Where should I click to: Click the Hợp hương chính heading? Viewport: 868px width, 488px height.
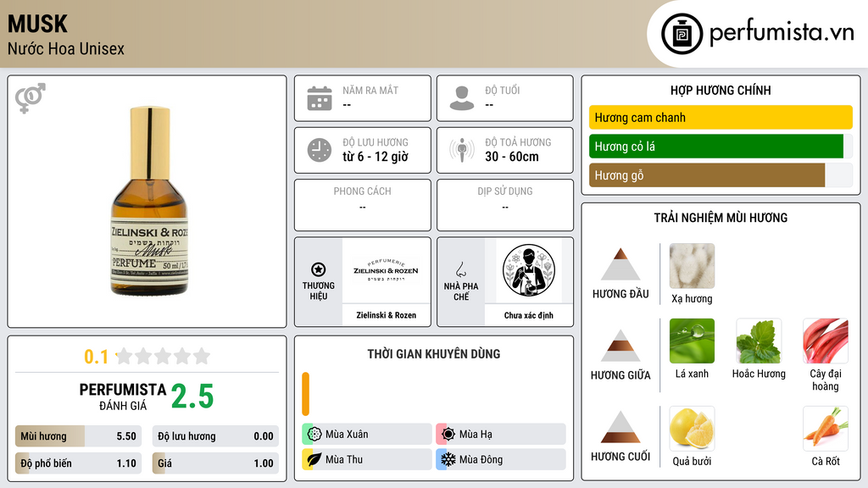[721, 90]
